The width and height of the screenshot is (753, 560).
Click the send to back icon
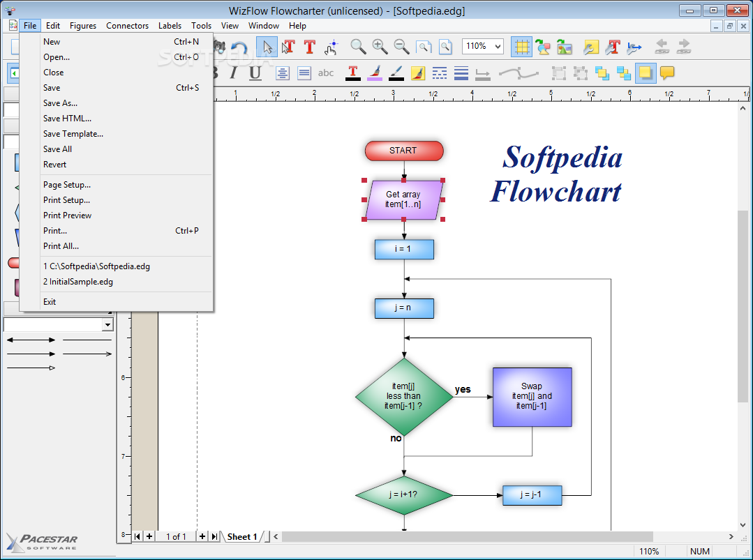[623, 73]
